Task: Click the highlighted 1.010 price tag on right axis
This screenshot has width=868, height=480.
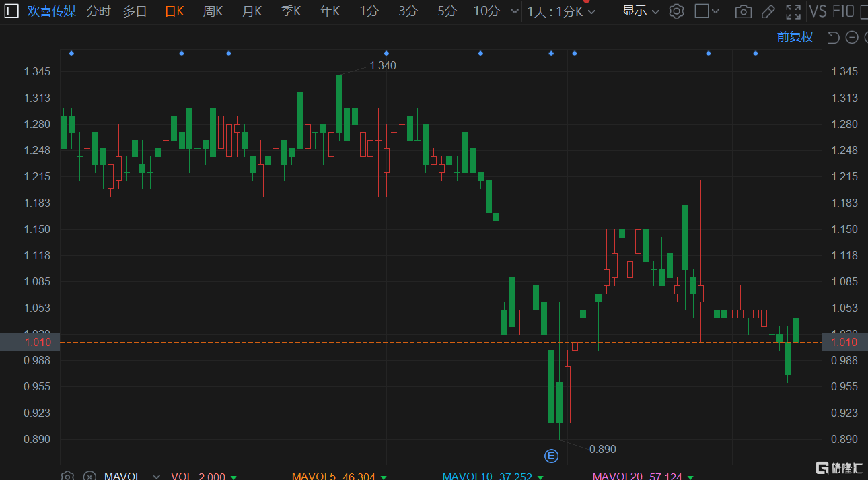Action: tap(844, 342)
